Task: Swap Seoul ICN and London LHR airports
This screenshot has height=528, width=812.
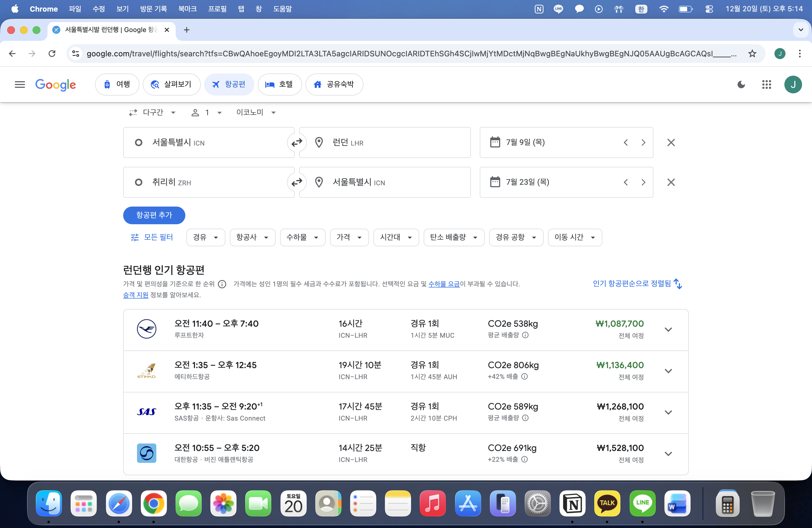Action: click(296, 142)
